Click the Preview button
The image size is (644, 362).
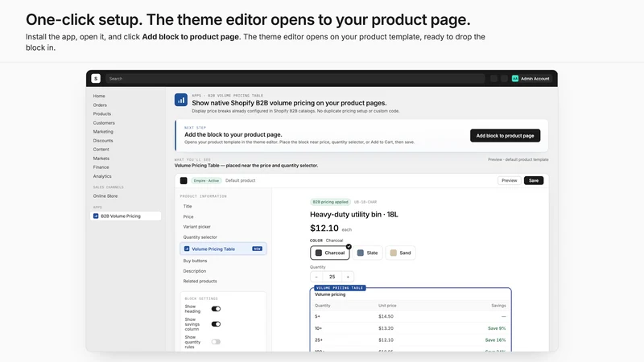(510, 180)
